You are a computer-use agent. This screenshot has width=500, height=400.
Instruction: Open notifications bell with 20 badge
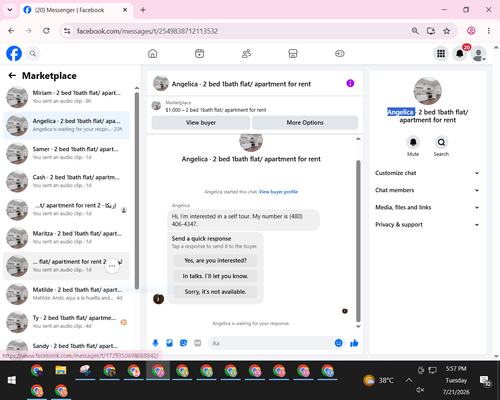(460, 53)
